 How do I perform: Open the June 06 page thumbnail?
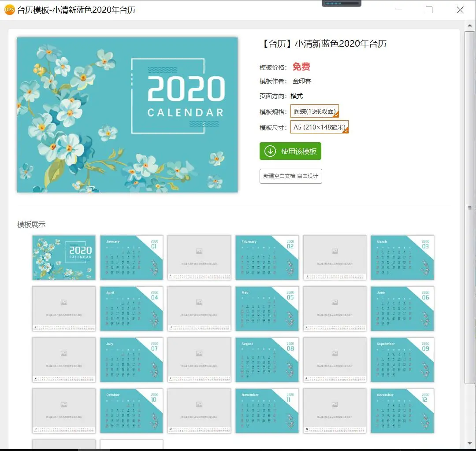[x=402, y=308]
